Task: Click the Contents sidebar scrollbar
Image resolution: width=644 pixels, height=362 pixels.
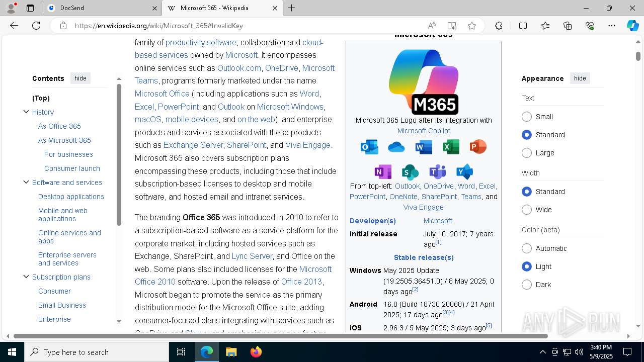Action: (x=119, y=155)
